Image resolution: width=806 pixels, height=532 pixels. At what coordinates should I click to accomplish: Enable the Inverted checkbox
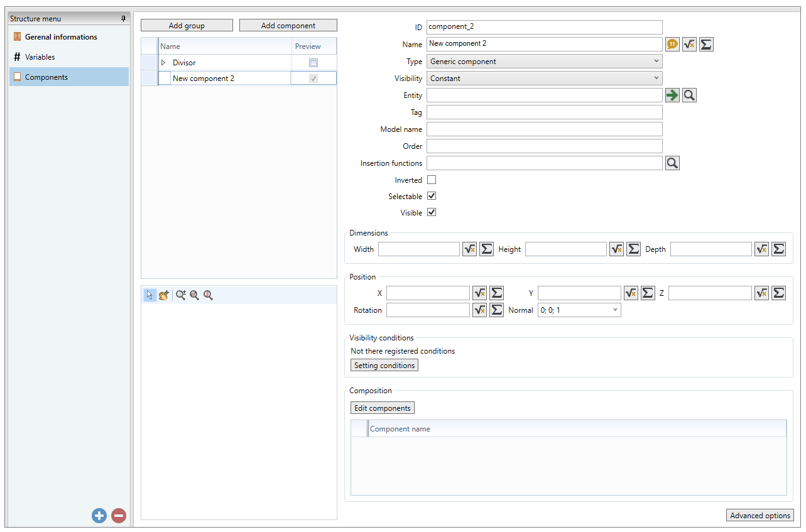[x=432, y=180]
